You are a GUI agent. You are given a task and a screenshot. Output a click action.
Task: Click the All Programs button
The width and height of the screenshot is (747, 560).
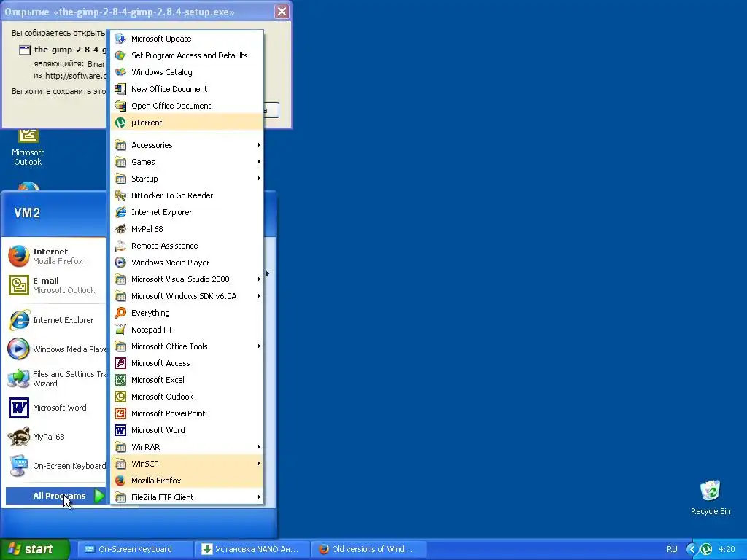tap(56, 496)
